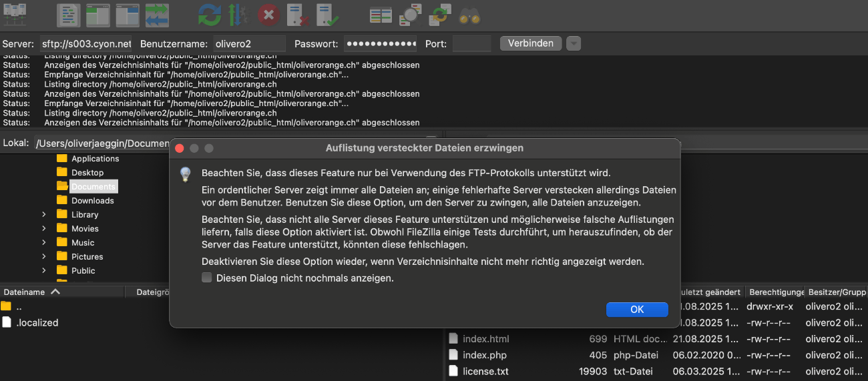Click the Applications folder icon
The width and height of the screenshot is (868, 381).
pos(62,158)
